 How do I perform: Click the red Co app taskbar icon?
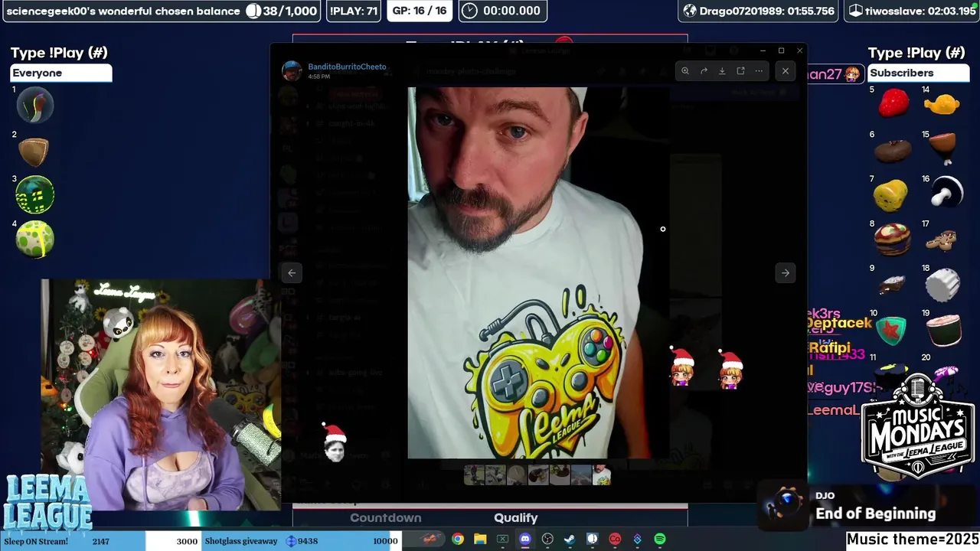615,540
